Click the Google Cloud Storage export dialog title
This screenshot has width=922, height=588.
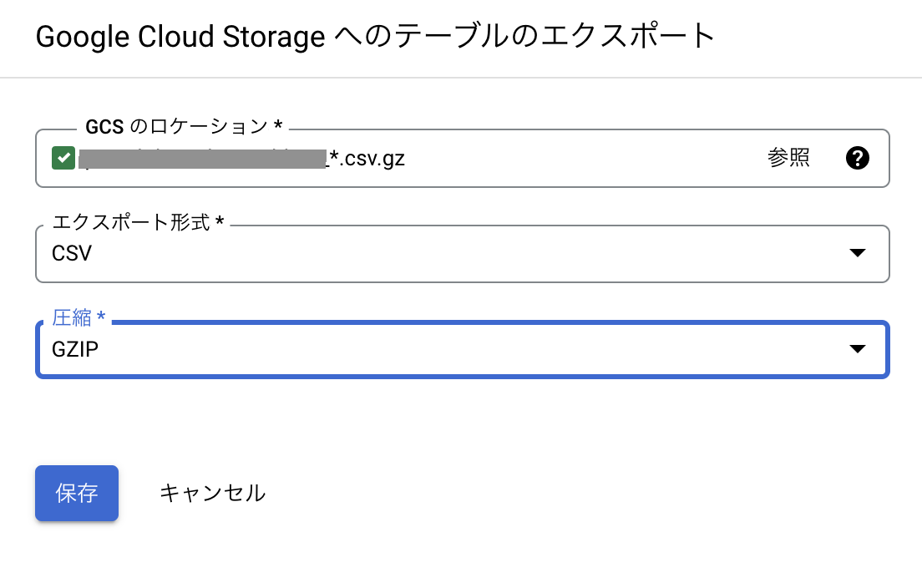[x=376, y=36]
